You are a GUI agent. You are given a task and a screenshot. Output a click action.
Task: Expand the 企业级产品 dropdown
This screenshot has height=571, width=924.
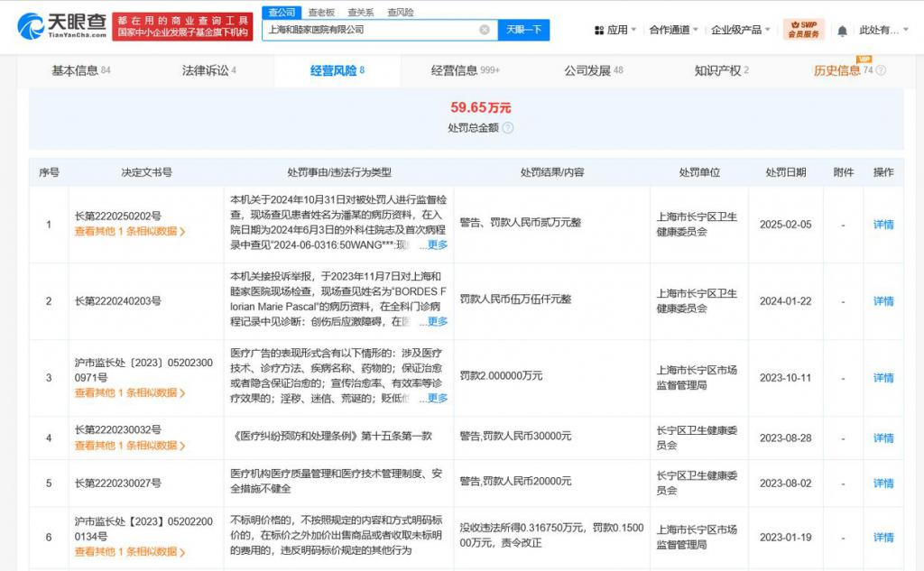click(740, 30)
